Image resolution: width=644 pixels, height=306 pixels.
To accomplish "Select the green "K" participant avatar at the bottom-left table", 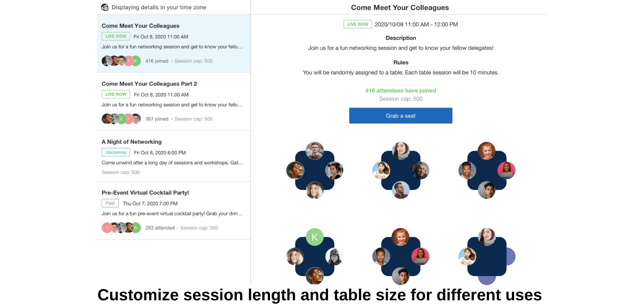I will (315, 237).
